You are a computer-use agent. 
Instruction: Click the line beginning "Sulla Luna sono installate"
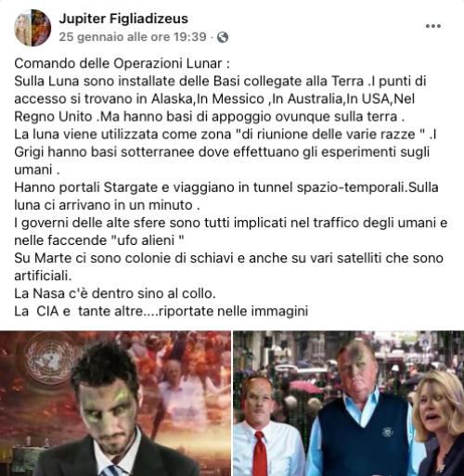(x=220, y=81)
